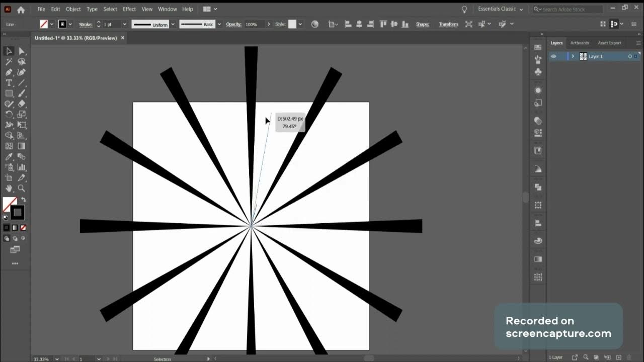Select the Hand tool
The image size is (644, 362).
coord(9,189)
